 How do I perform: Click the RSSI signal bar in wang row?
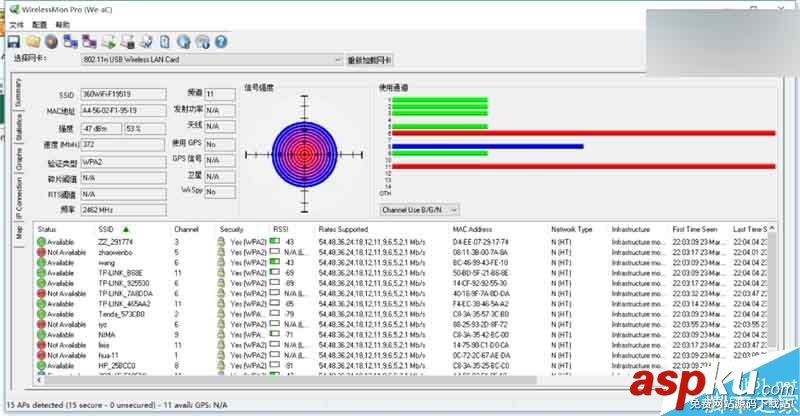coord(274,262)
